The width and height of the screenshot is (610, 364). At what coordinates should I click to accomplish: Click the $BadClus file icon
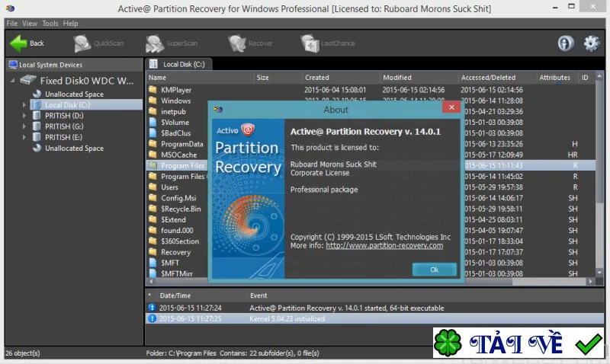(153, 133)
